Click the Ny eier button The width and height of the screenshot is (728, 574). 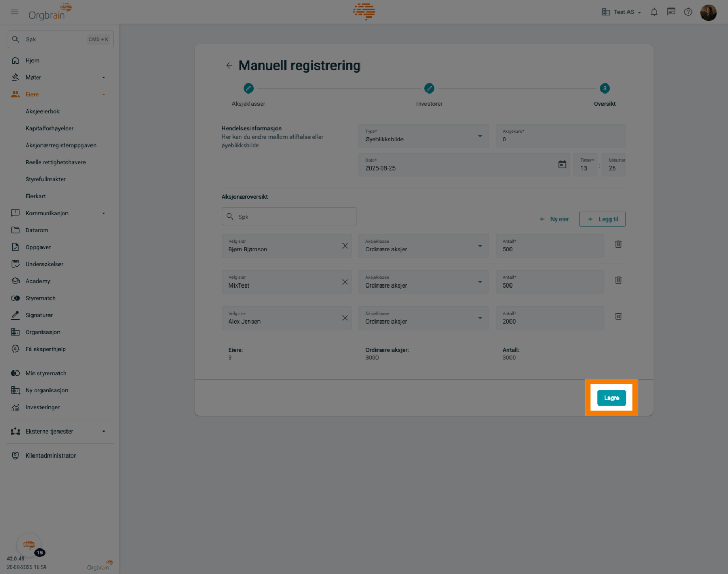pyautogui.click(x=554, y=219)
